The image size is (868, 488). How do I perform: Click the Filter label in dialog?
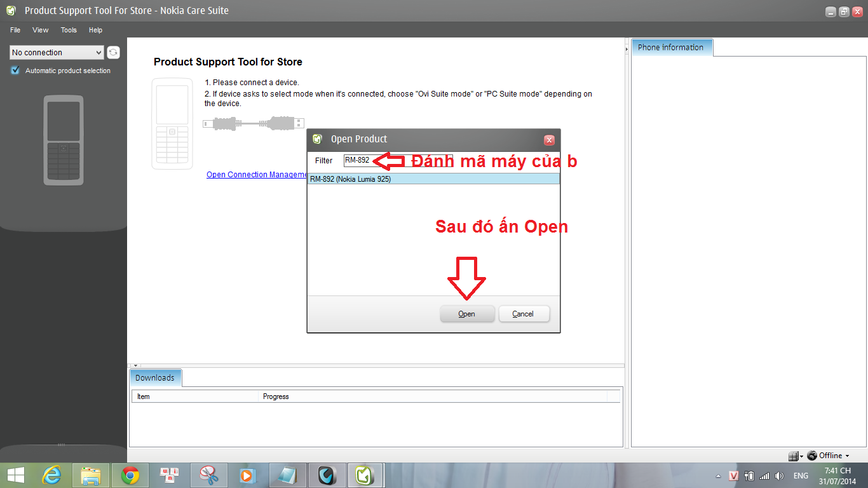click(324, 161)
